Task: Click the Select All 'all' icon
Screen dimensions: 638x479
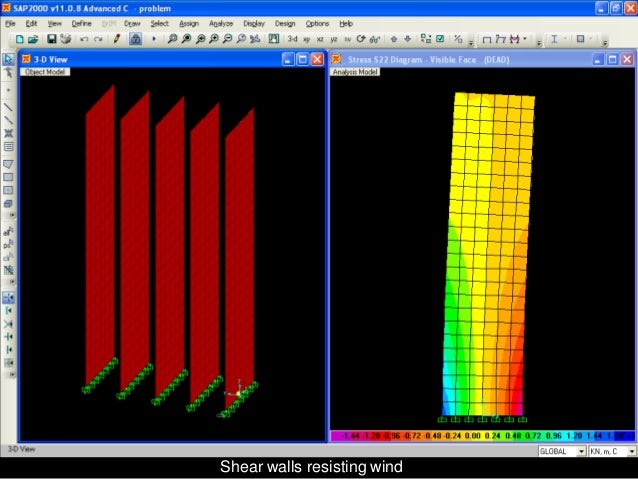Action: [x=8, y=232]
